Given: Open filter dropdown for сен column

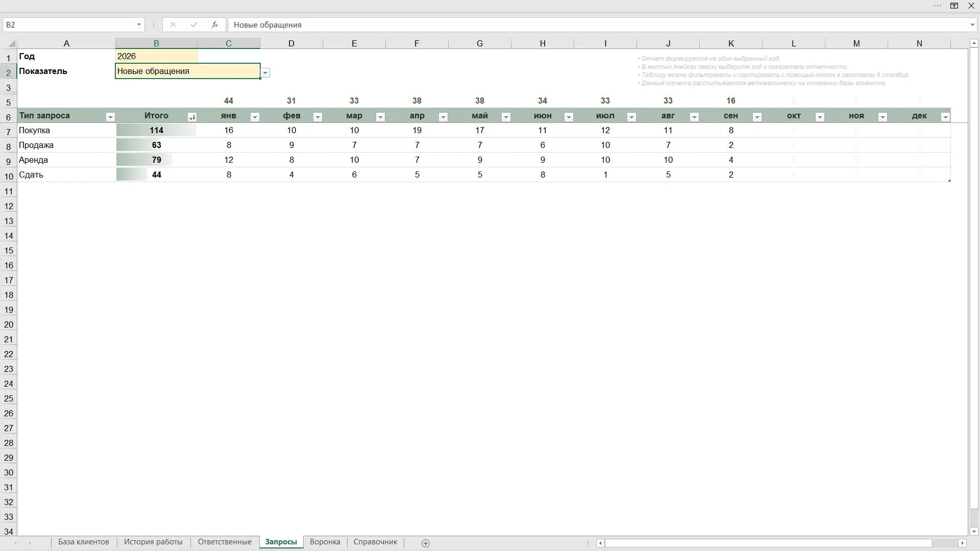Looking at the screenshot, I should point(757,117).
